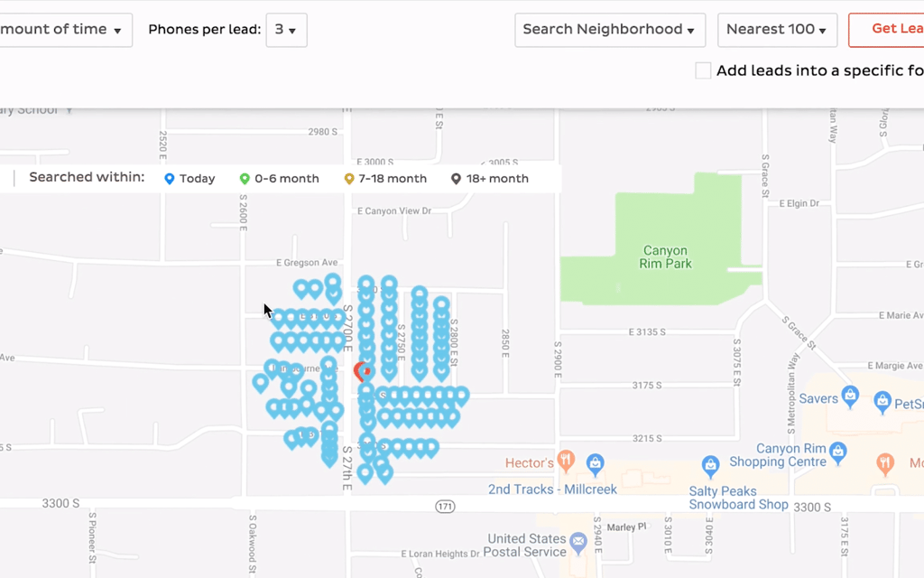The width and height of the screenshot is (924, 578).
Task: Click the route 171 highway shield
Action: (445, 508)
